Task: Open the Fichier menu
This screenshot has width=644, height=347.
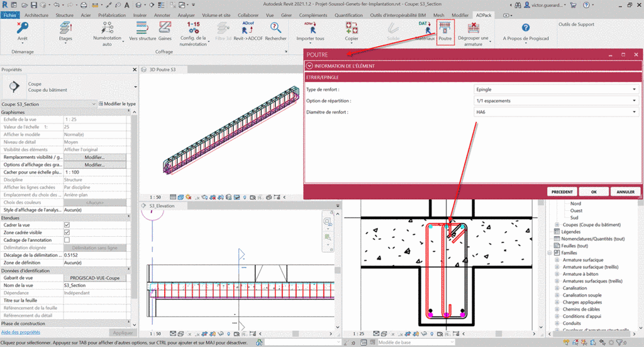Action: tap(9, 15)
